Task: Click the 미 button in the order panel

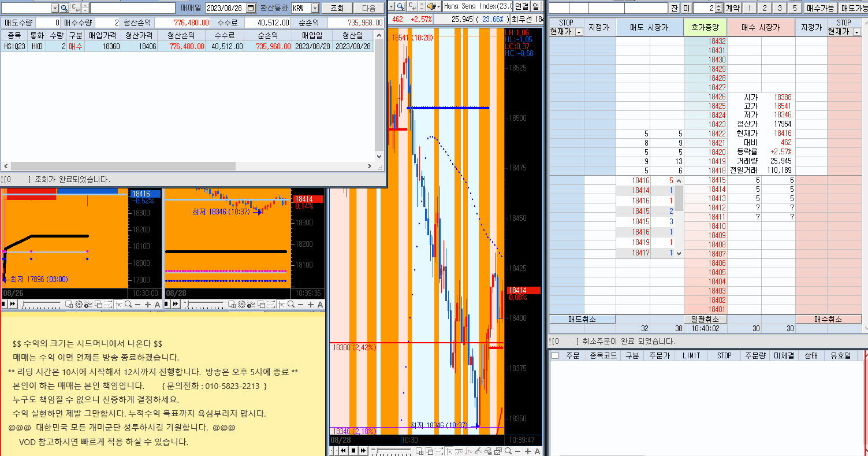Action: point(686,8)
